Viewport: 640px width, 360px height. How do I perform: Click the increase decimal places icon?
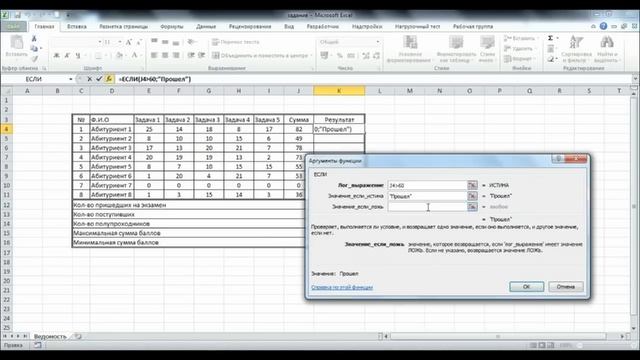pyautogui.click(x=366, y=56)
